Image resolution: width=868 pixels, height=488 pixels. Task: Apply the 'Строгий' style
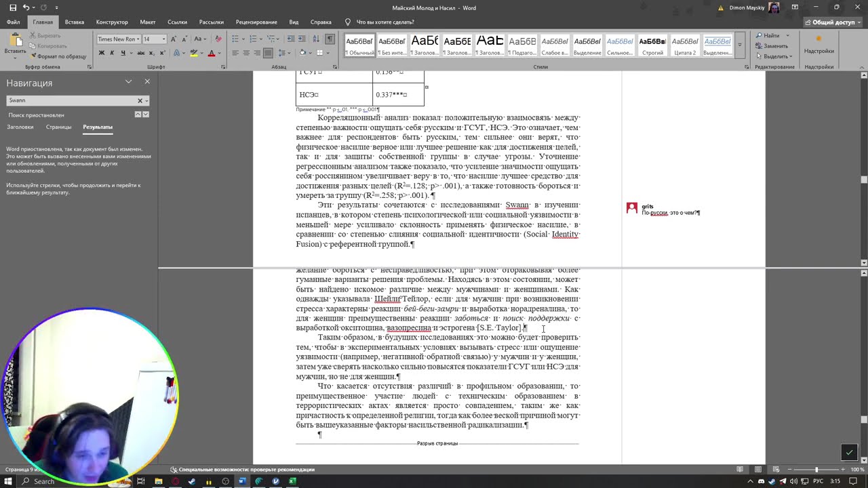pos(652,45)
